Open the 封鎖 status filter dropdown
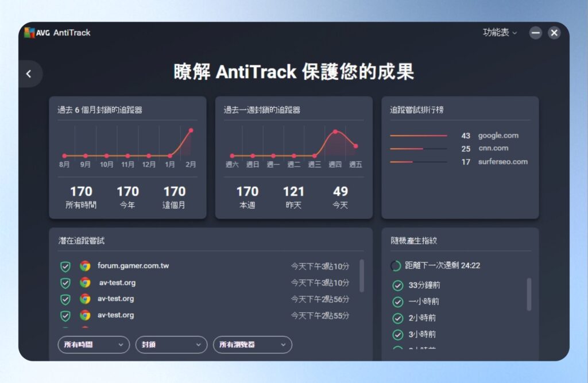This screenshot has width=588, height=383. point(171,345)
